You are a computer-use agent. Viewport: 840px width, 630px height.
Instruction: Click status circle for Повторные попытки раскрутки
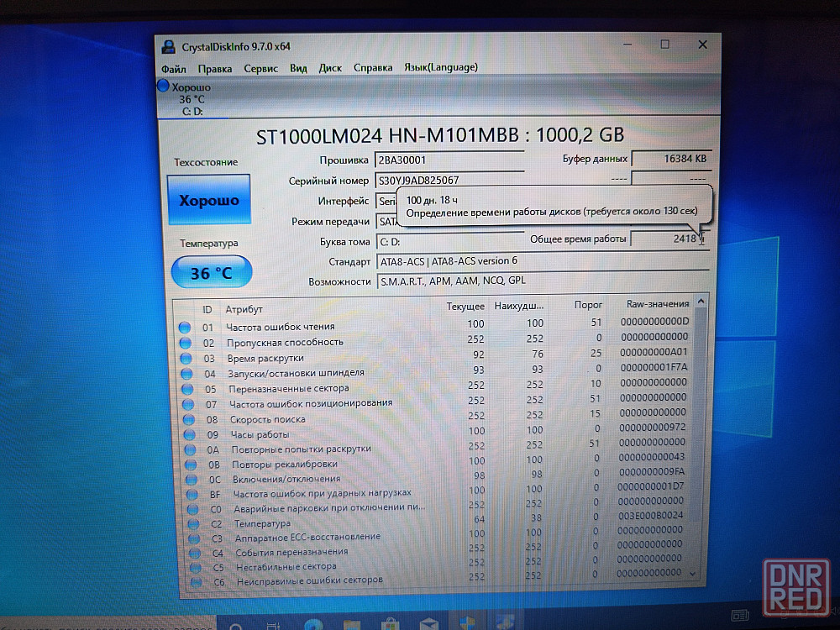coord(190,450)
